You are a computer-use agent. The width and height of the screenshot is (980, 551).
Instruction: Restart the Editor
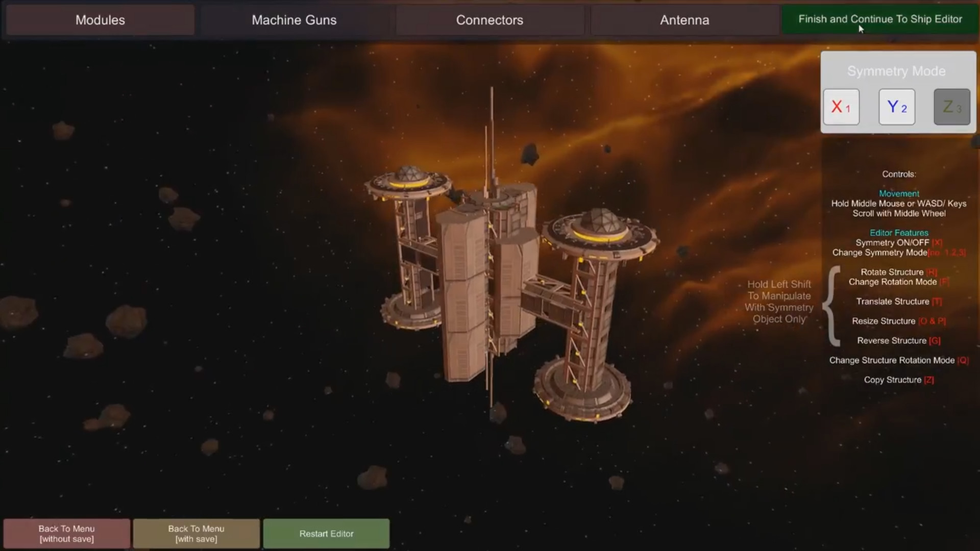coord(327,534)
